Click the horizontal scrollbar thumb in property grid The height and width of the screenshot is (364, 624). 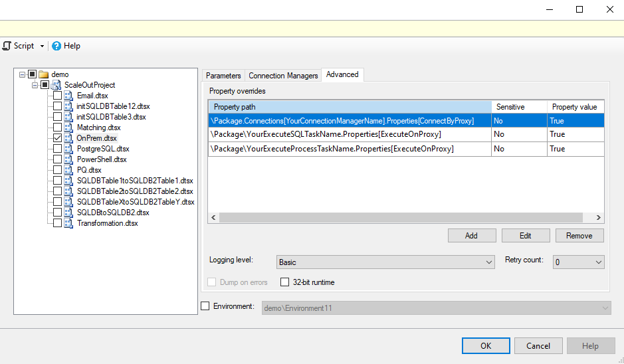[x=401, y=217]
